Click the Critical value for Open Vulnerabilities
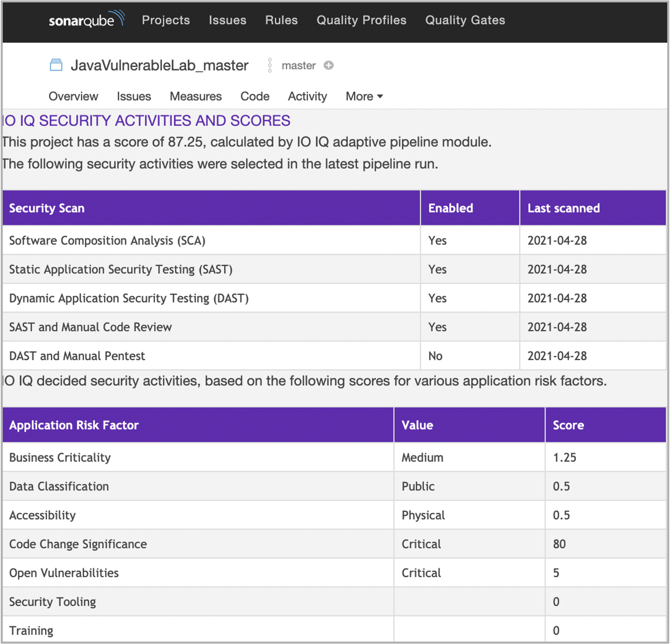Viewport: 670px width, 644px height. click(x=421, y=573)
